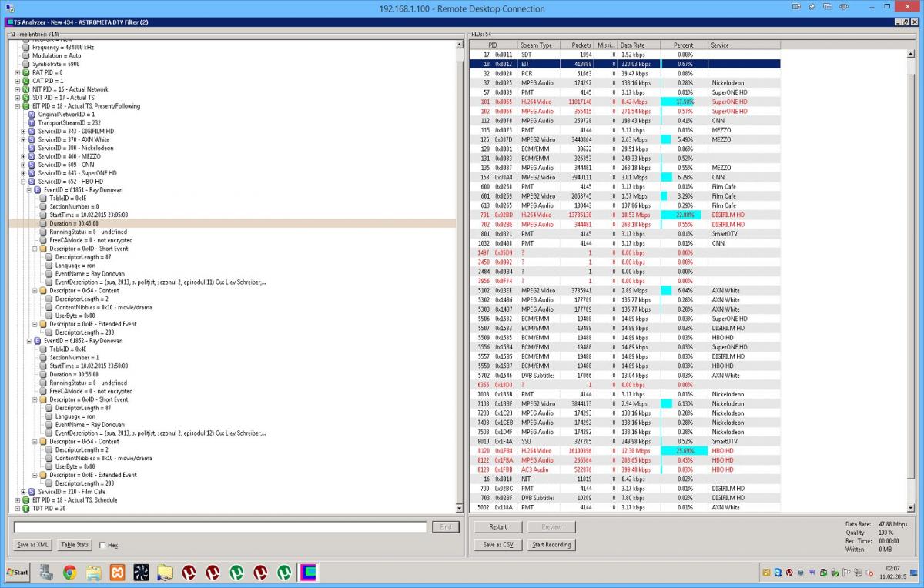Viewport: 924px width, 588px height.
Task: Click the NIT PID = 16 node icon
Action: coord(25,89)
